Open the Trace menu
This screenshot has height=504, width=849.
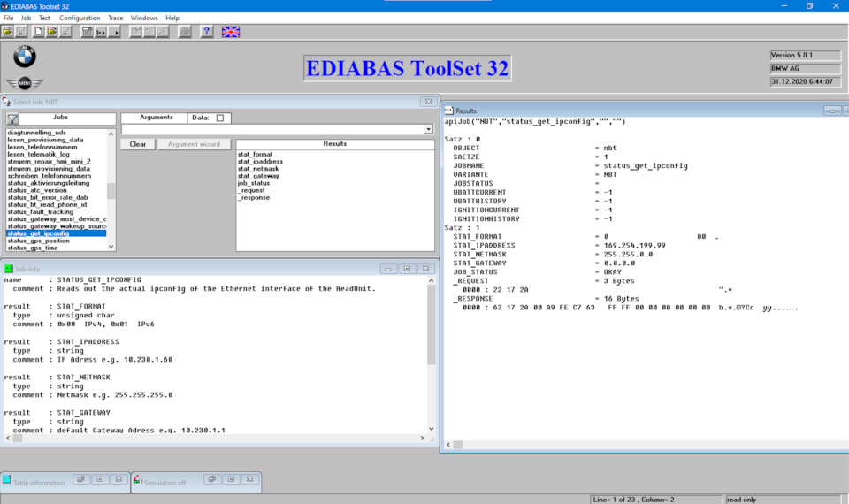(x=115, y=18)
